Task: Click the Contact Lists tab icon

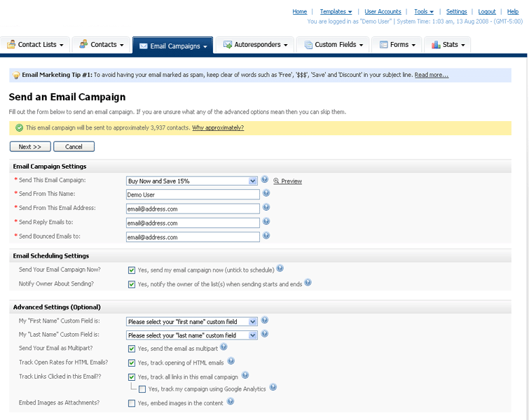Action: [11, 44]
